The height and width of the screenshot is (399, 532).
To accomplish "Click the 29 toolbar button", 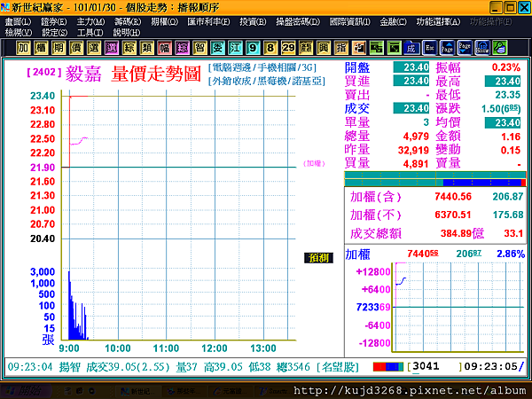I will click(288, 48).
